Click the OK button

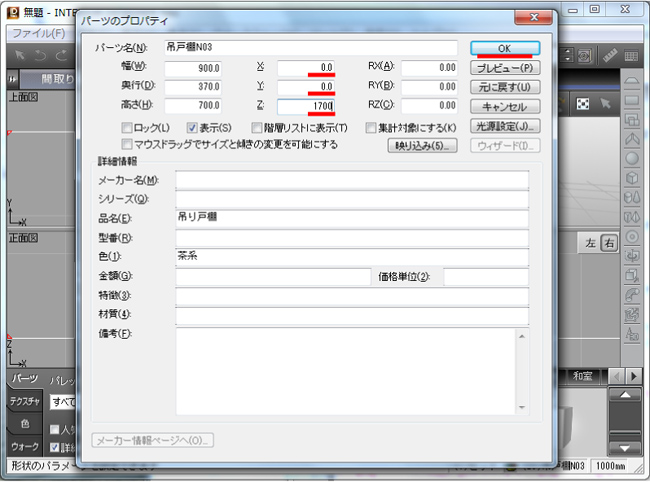click(505, 48)
